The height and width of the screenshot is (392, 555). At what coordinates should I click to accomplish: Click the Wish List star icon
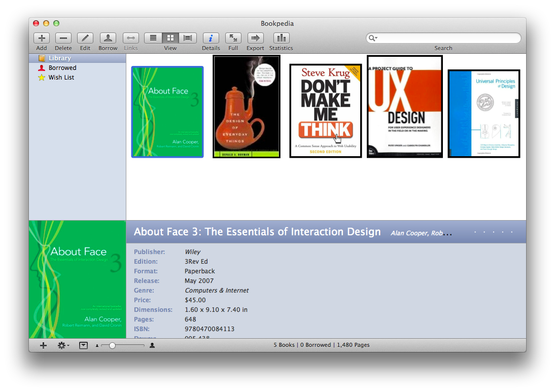tap(42, 77)
